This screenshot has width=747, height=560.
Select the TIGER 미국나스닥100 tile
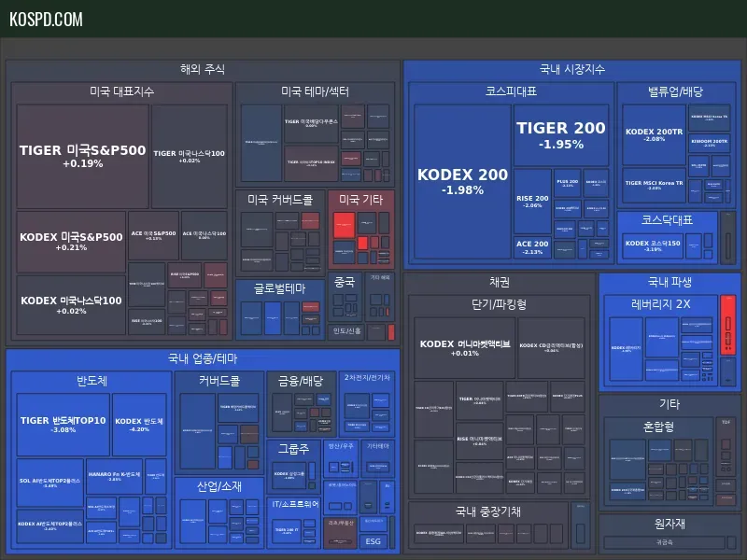coord(190,157)
